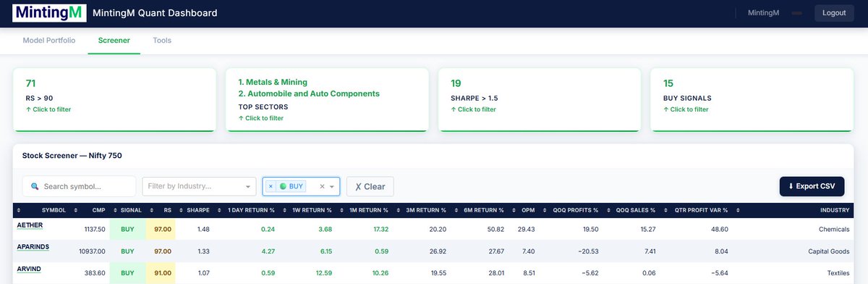Viewport: 868px width, 284px height.
Task: Click the MintingM logo
Action: (x=48, y=13)
